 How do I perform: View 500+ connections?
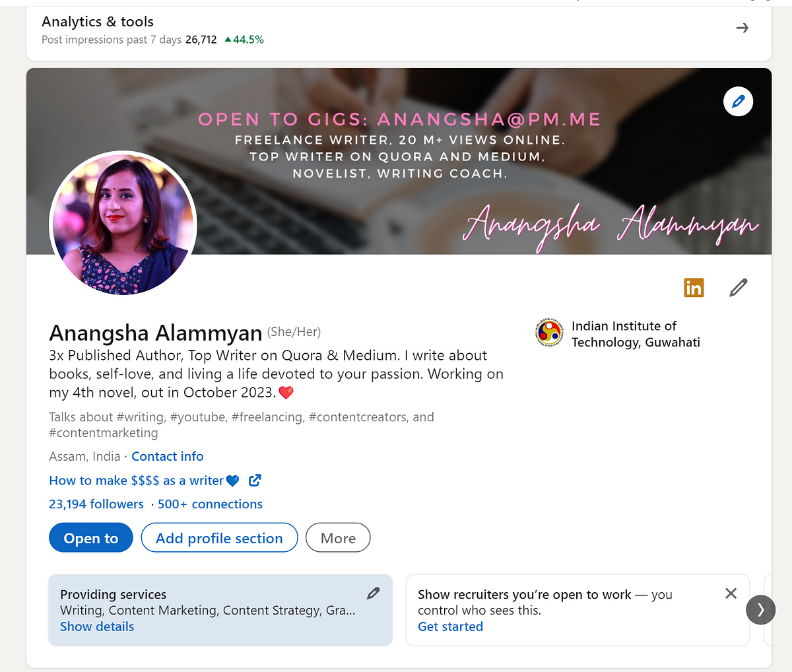pos(210,504)
